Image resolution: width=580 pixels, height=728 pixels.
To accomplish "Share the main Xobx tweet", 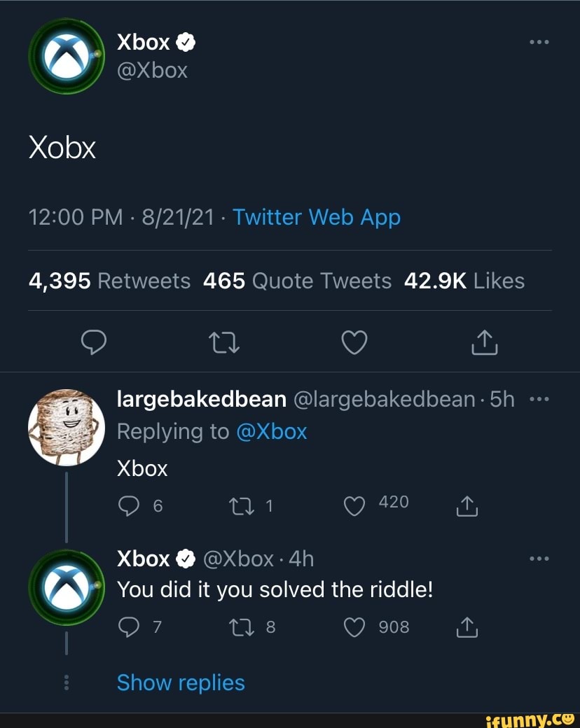I will pyautogui.click(x=485, y=342).
